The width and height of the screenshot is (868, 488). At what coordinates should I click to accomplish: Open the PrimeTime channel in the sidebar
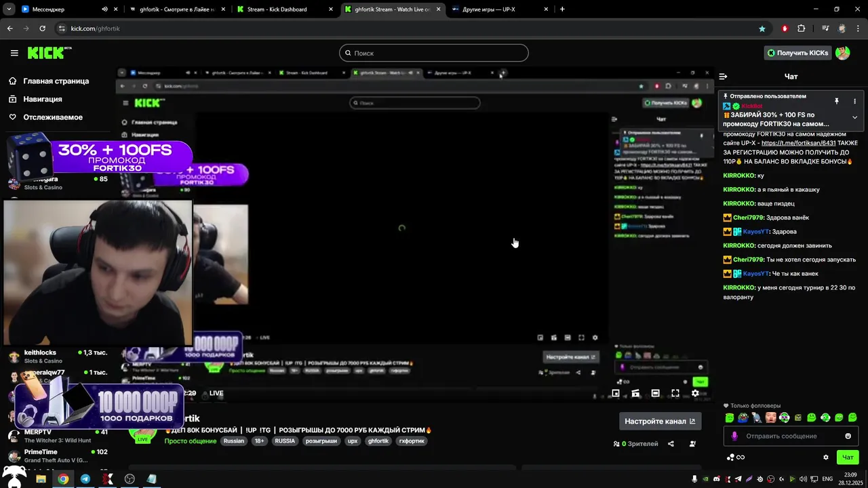pos(58,456)
